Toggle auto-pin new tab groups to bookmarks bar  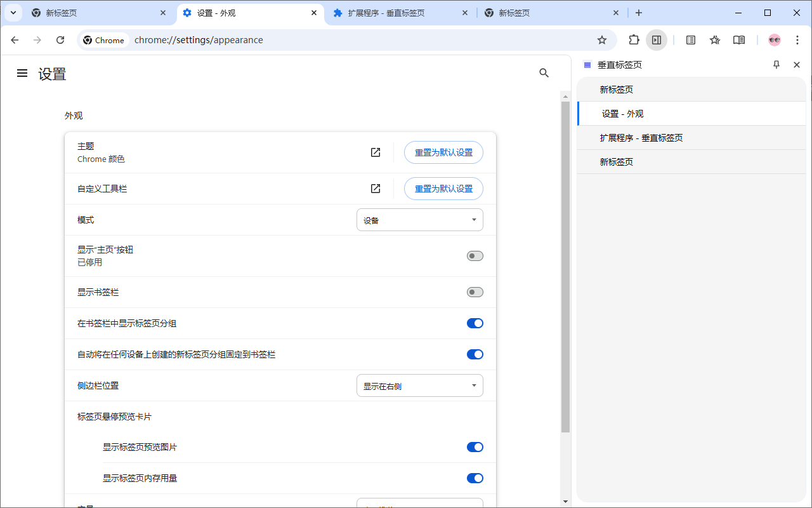475,354
